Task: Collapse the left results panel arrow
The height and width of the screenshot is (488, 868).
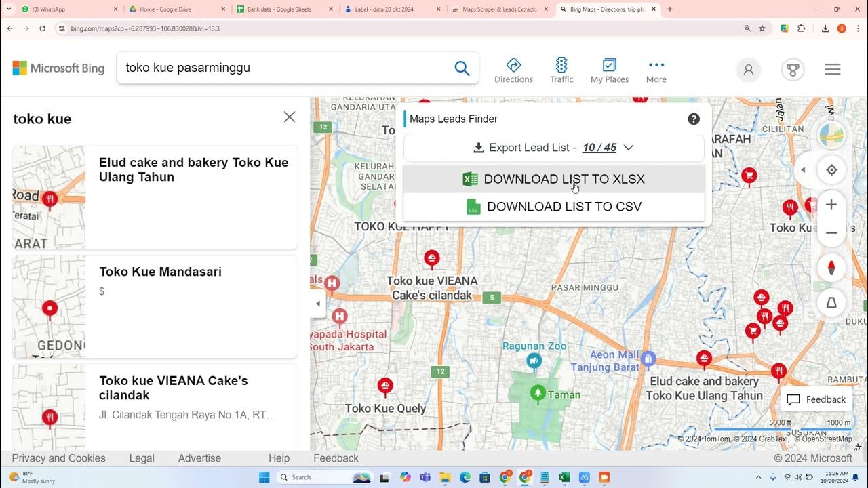Action: (318, 304)
